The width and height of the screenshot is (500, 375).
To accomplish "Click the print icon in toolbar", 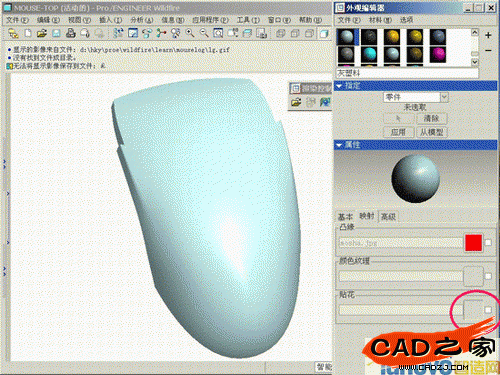I will pyautogui.click(x=70, y=33).
